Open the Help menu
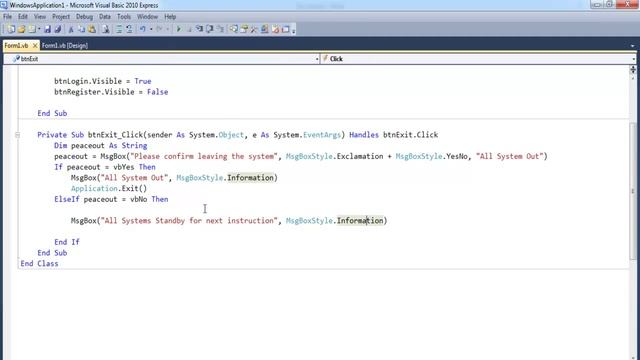Viewport: 640px width, 360px height. pos(170,17)
